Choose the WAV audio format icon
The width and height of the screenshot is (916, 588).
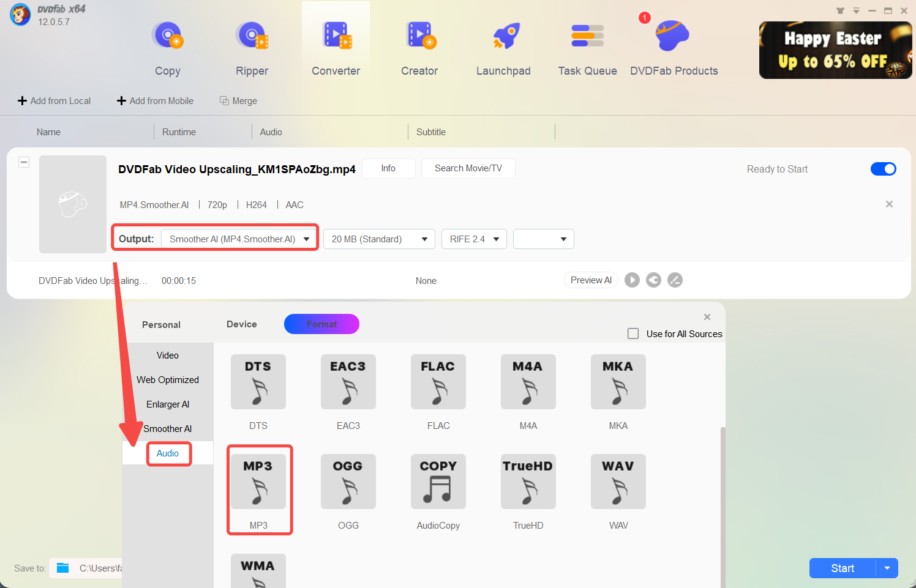[618, 482]
